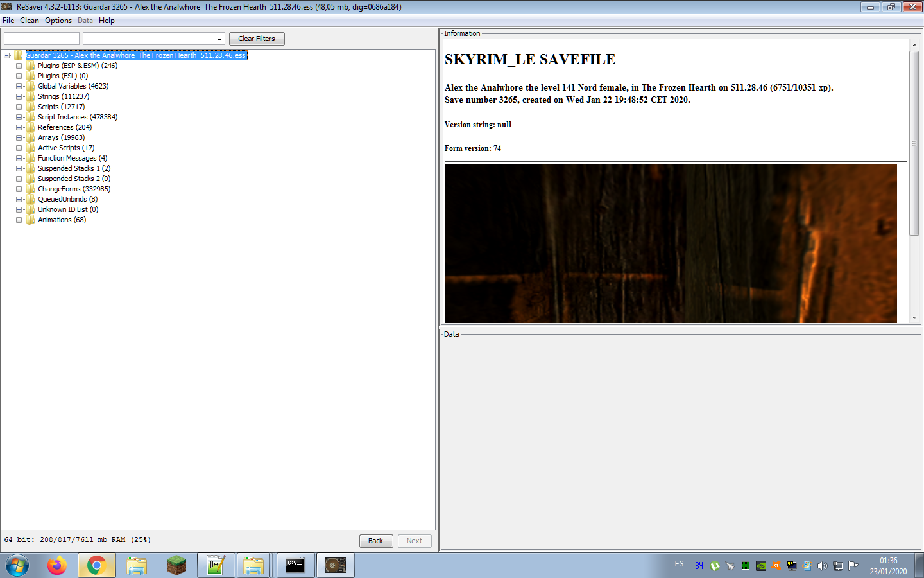924x578 pixels.
Task: Collapse the root savefile tree node
Action: tap(7, 55)
